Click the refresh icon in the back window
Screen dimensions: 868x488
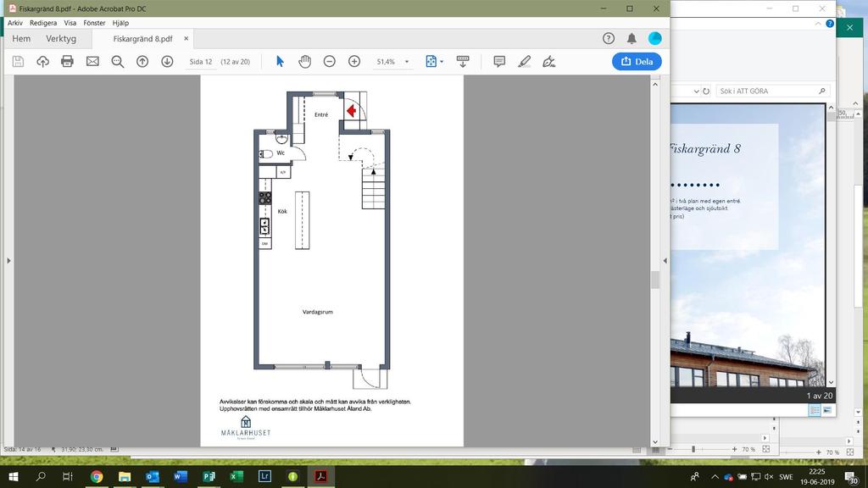pyautogui.click(x=706, y=91)
